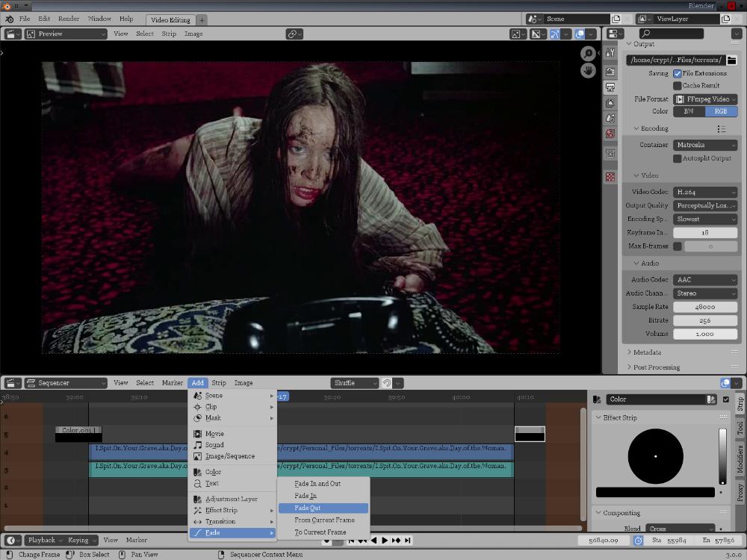Screen dimensions: 747x560
Task: Toggle overlays icon in preview header
Action: pyautogui.click(x=580, y=34)
